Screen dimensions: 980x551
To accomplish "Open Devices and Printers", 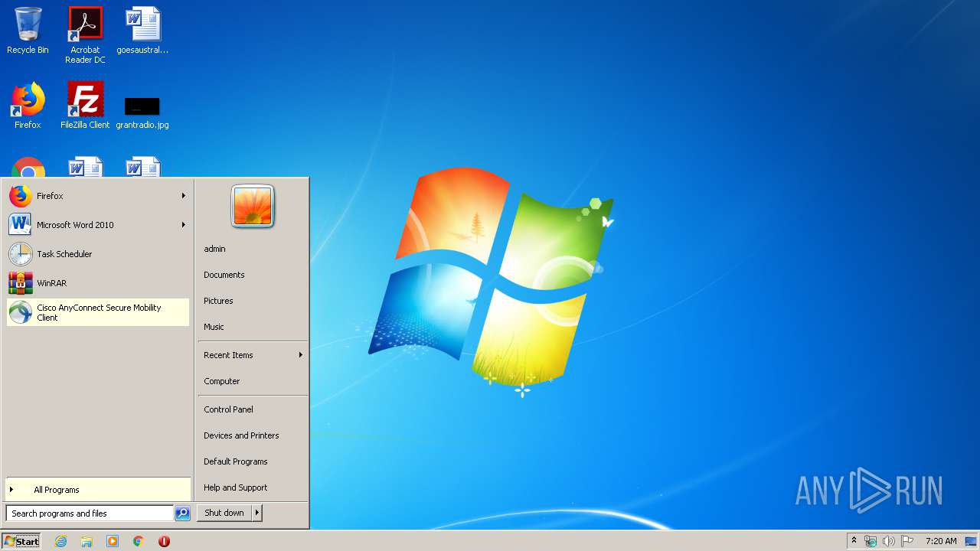I will tap(241, 435).
